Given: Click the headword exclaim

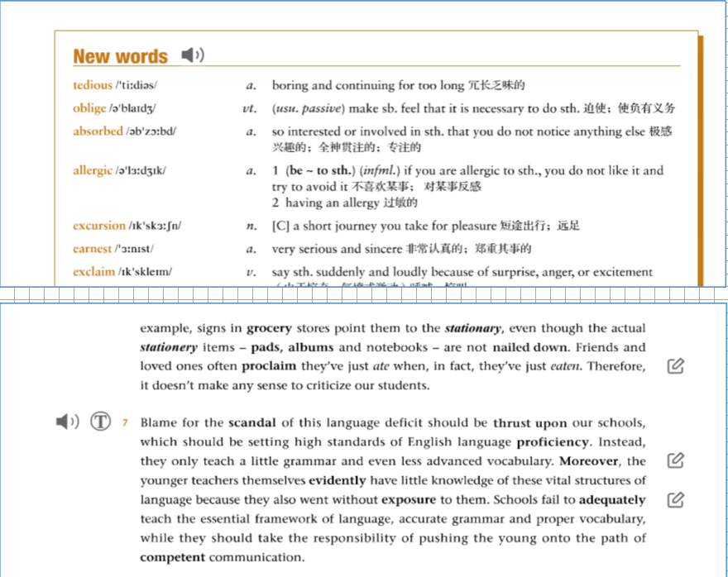Looking at the screenshot, I should tap(93, 272).
